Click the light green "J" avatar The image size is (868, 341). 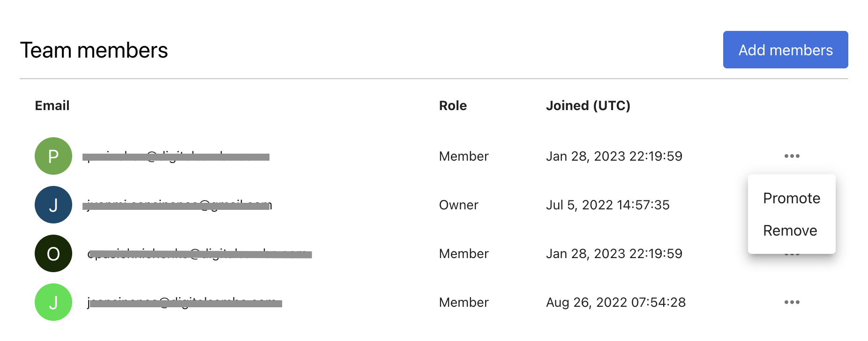[x=53, y=302]
